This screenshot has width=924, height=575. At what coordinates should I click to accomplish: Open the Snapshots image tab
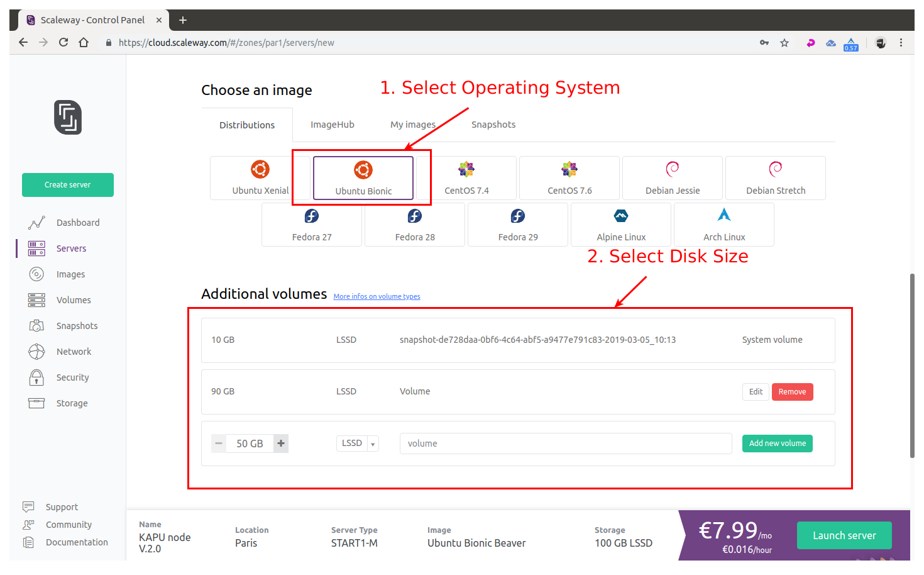click(493, 125)
